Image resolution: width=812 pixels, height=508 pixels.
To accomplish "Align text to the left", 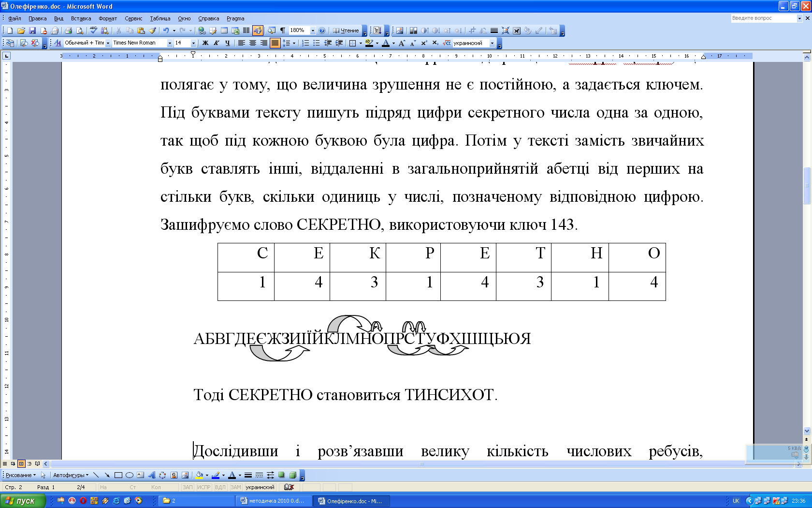I will tap(241, 43).
